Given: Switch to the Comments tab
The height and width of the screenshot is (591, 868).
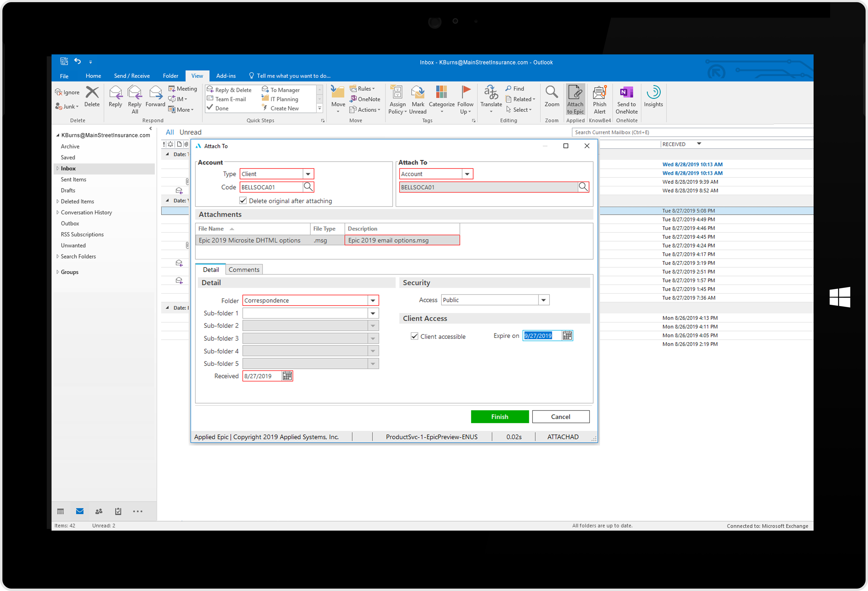Looking at the screenshot, I should (244, 270).
